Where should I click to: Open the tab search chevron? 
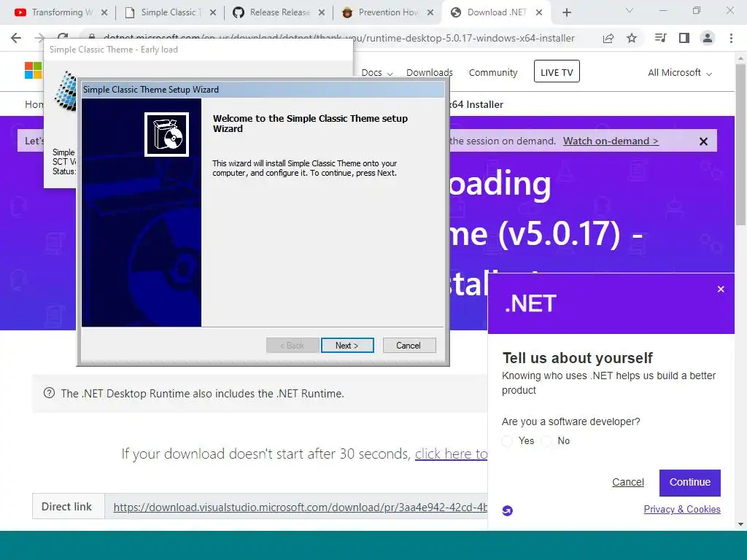(x=630, y=10)
